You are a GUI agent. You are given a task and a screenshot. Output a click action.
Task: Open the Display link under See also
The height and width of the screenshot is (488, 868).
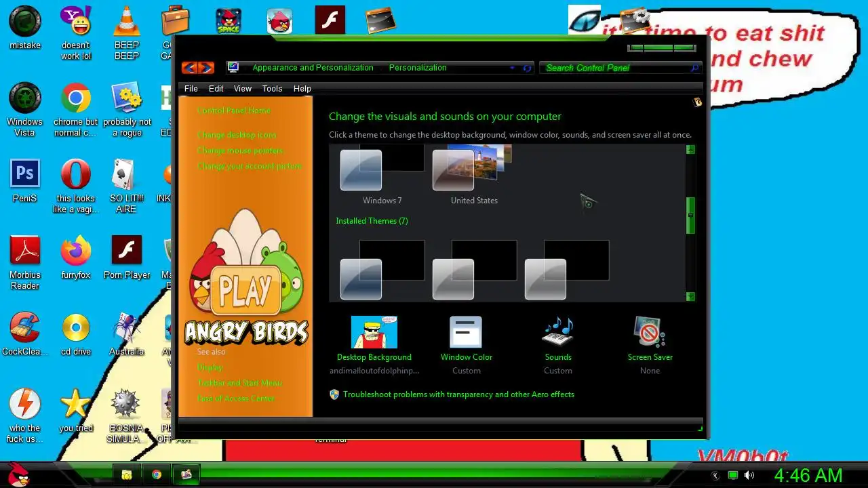pyautogui.click(x=210, y=367)
